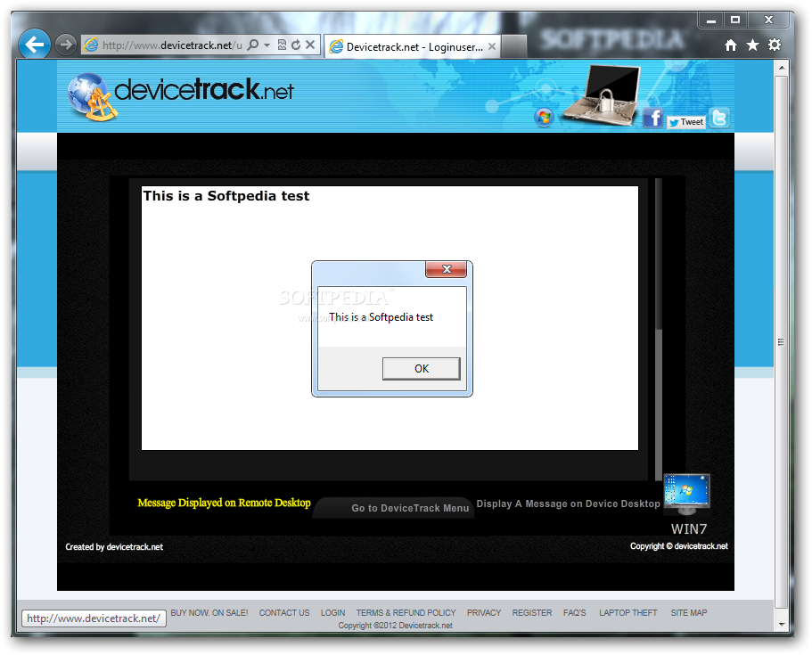The height and width of the screenshot is (655, 812).
Task: Open Favorites star icon
Action: 752,45
